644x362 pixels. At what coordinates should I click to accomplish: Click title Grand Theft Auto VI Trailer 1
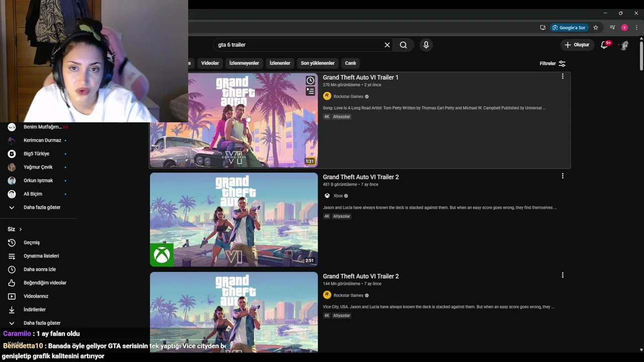pyautogui.click(x=360, y=77)
